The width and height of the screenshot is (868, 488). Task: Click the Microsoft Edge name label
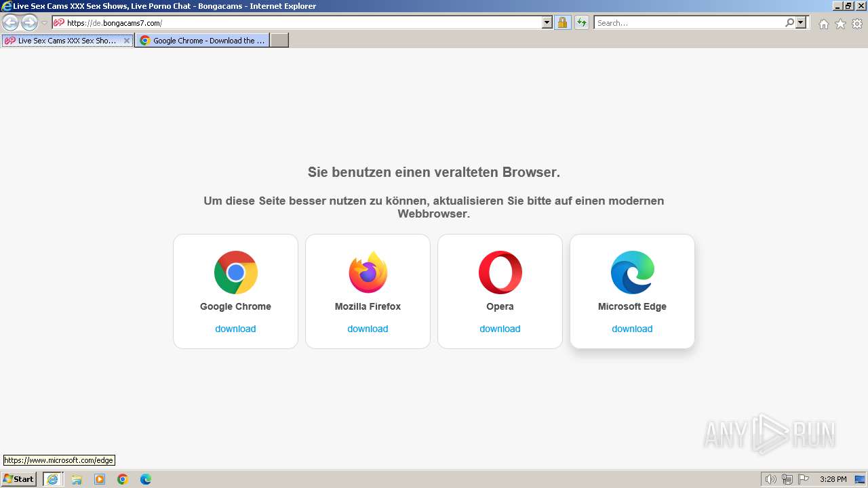(632, 306)
